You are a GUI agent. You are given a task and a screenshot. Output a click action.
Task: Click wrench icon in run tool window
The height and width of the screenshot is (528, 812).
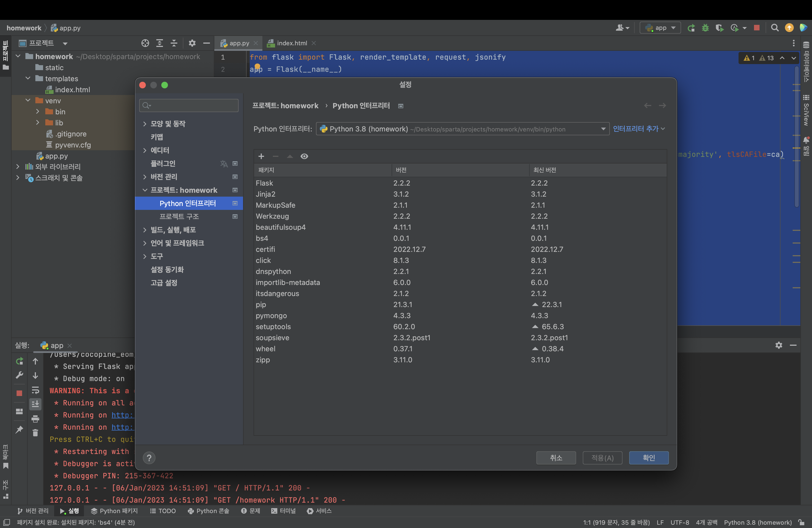click(x=19, y=375)
